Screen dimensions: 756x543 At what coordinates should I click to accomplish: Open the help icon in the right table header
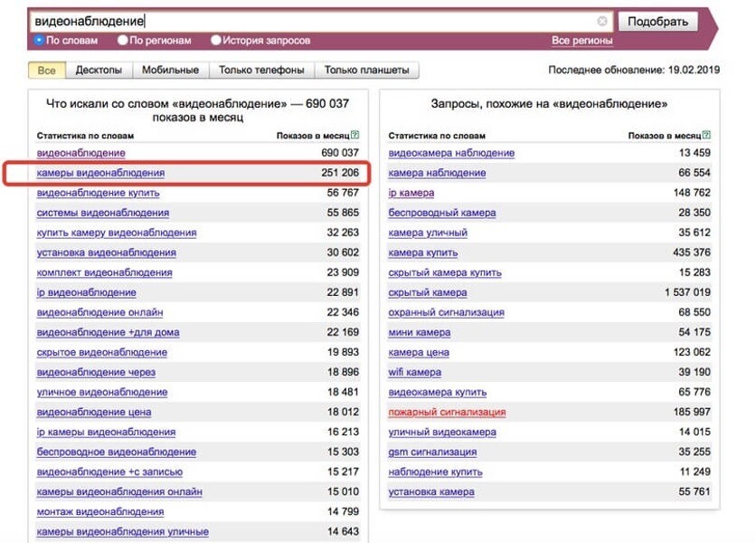pos(707,135)
